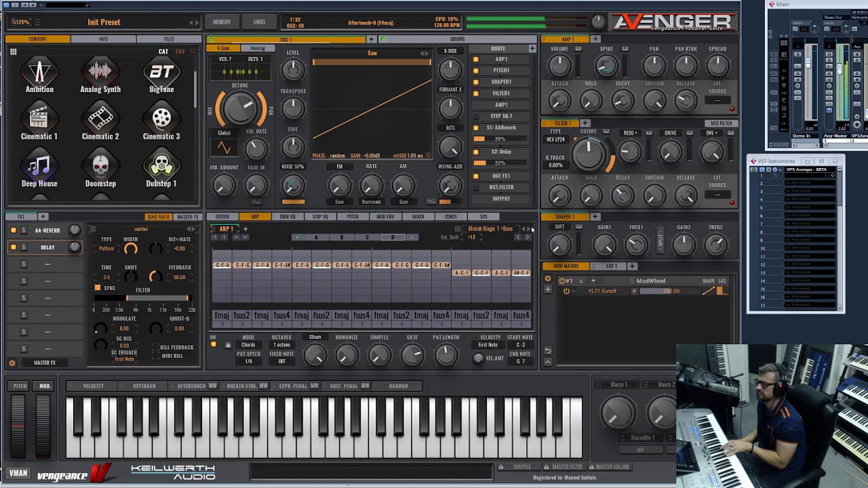Change the OCTAVES 1 octave dropdown

pos(281,345)
